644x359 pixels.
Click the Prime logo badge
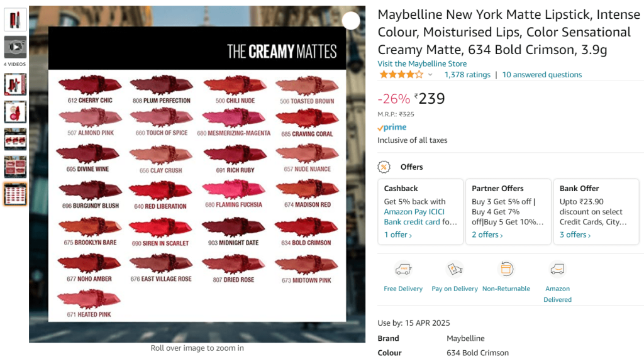(392, 128)
